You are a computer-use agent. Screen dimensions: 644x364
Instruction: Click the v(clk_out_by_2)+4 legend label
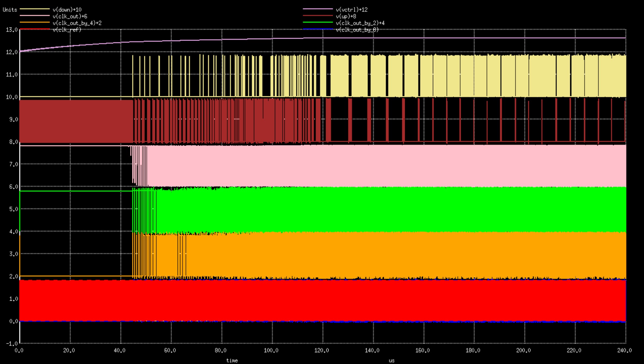[360, 23]
